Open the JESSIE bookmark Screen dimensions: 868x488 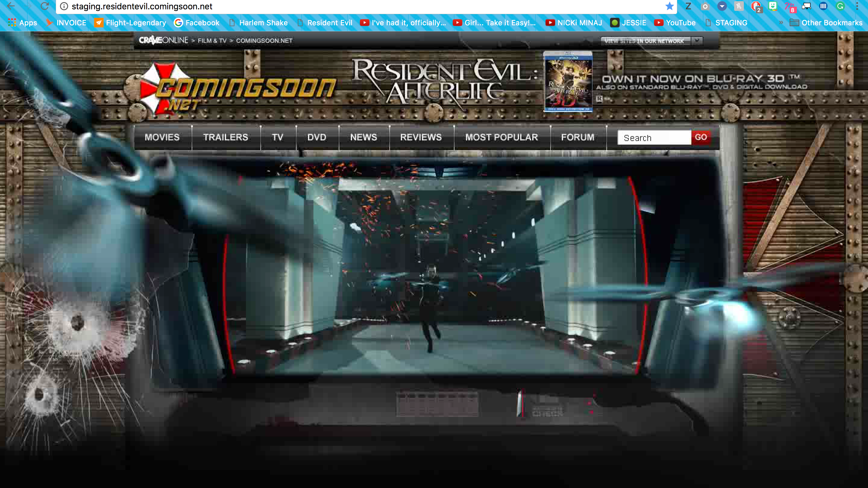coord(628,23)
